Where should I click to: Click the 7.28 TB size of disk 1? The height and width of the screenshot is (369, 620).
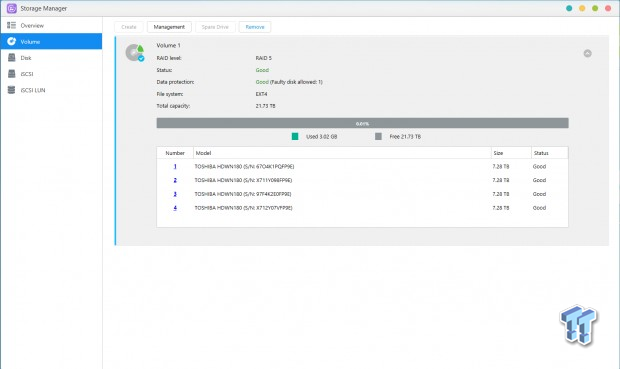pos(501,167)
